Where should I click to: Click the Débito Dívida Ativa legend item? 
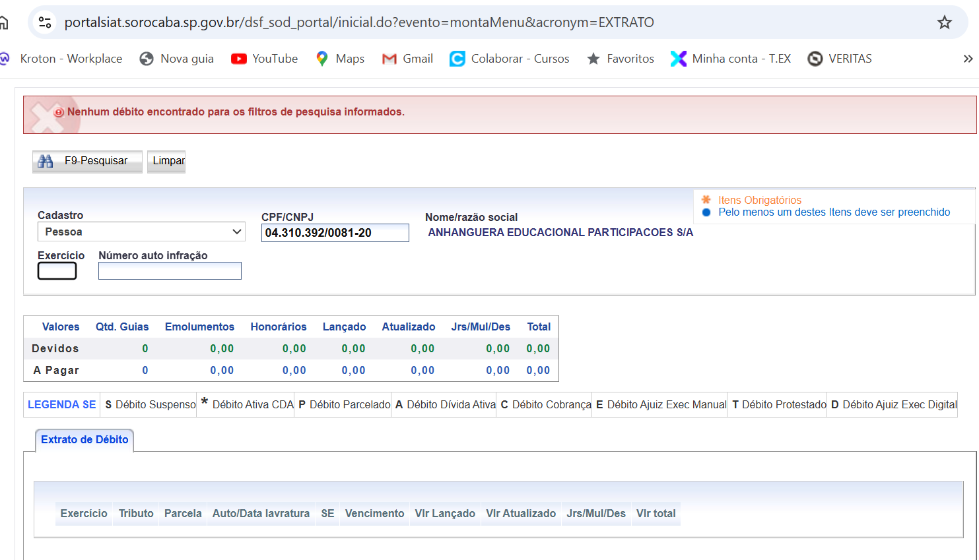coord(446,405)
